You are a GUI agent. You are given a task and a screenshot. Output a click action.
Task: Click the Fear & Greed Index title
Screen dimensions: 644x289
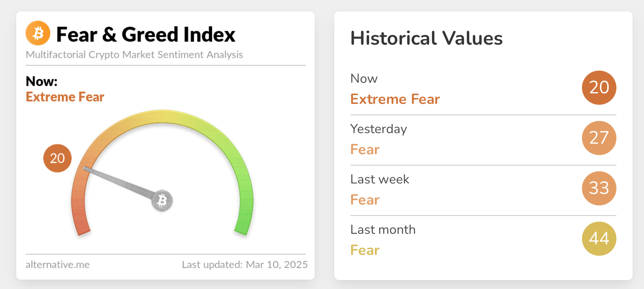[x=146, y=35]
